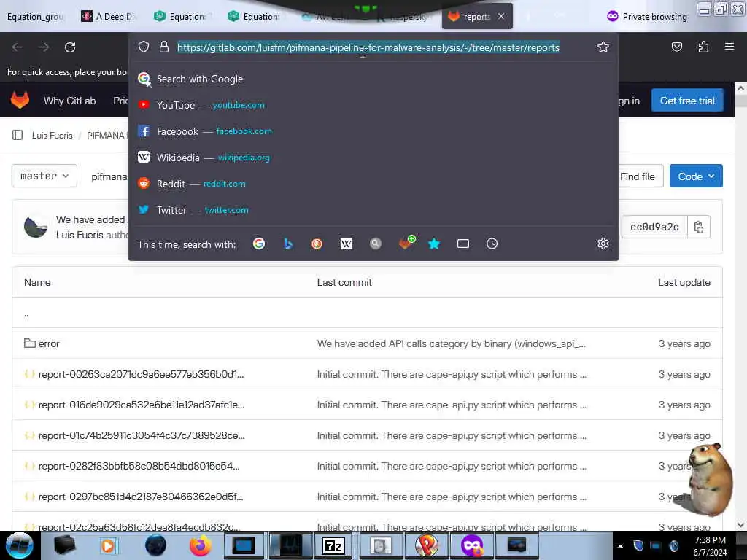Go forward to next page

point(43,47)
